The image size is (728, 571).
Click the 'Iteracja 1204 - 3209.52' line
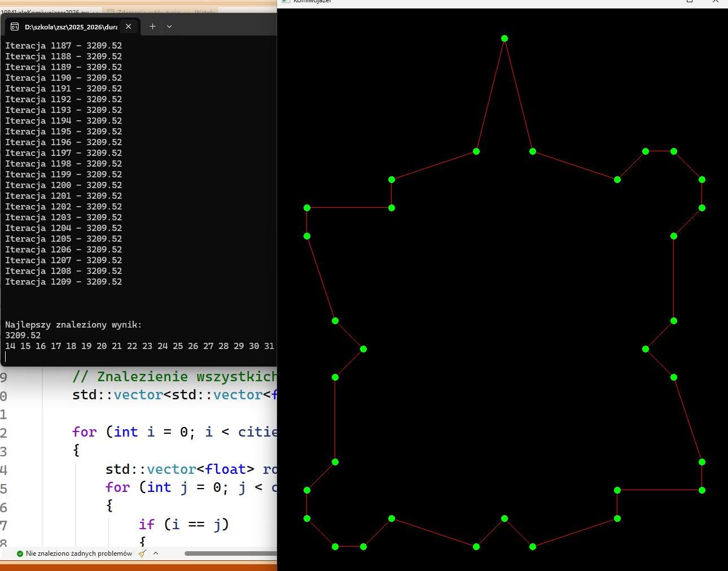(63, 228)
